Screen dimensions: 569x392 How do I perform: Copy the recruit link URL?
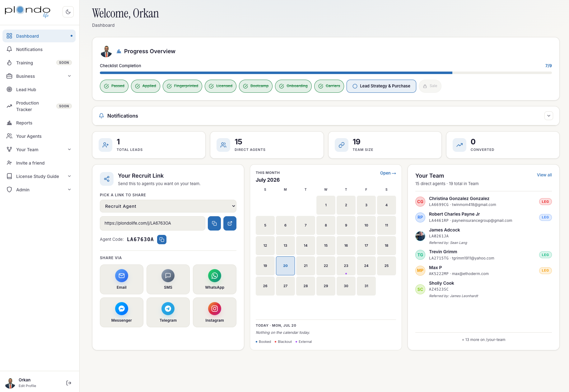click(214, 223)
